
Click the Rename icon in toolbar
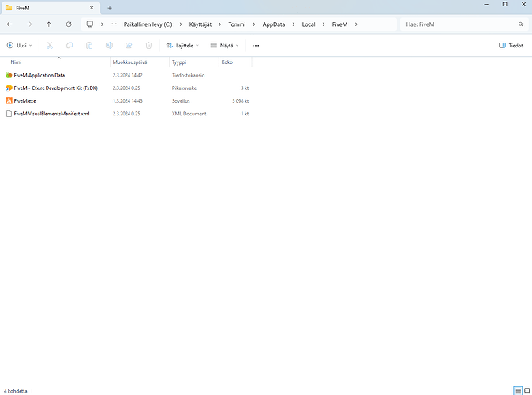click(x=109, y=46)
